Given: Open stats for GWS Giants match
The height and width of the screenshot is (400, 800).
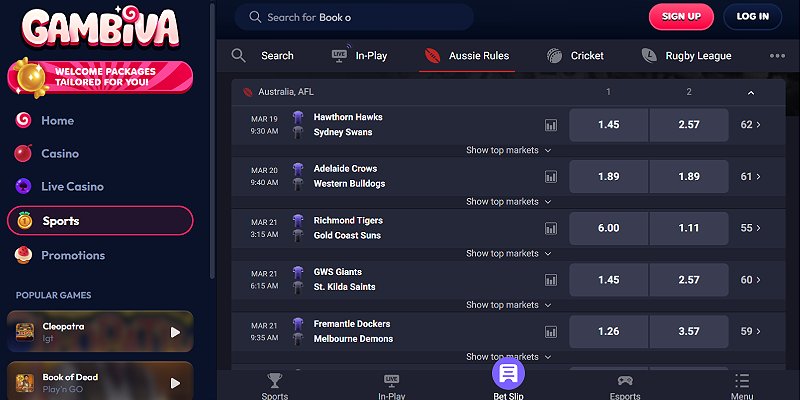Looking at the screenshot, I should pyautogui.click(x=551, y=280).
